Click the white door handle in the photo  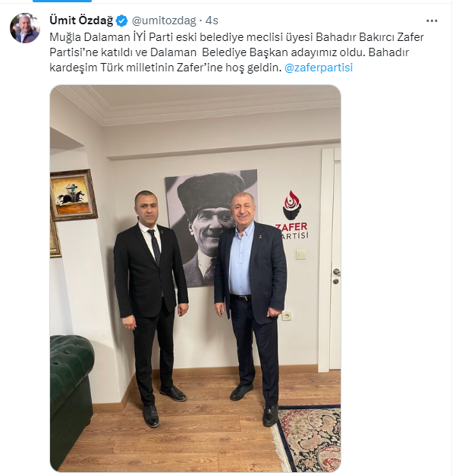pos(336,272)
